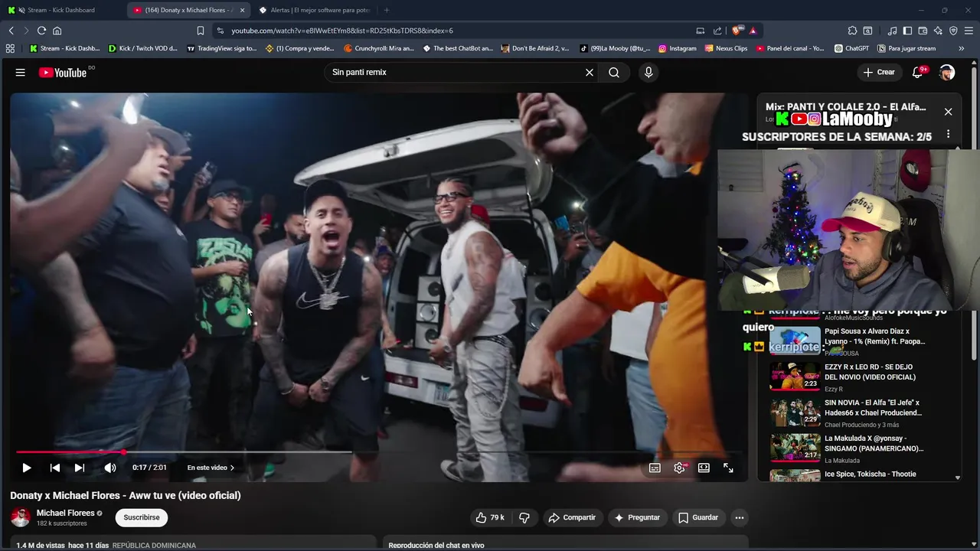The width and height of the screenshot is (980, 551).
Task: Share the page from the address bar
Action: coord(717,31)
